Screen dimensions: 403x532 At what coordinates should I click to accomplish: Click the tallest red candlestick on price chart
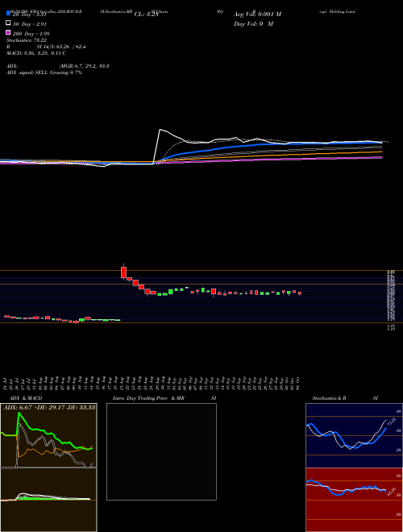coord(123,272)
